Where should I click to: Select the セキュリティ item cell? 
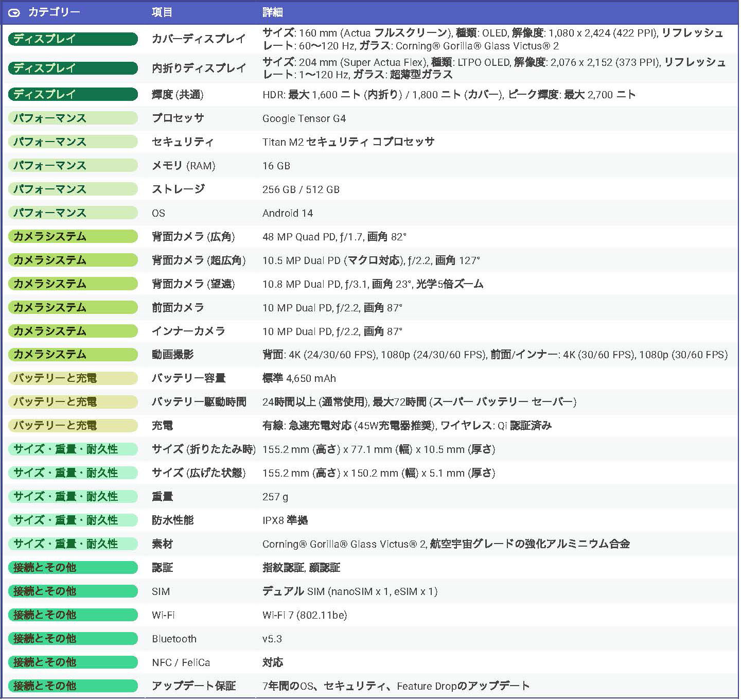pyautogui.click(x=183, y=142)
